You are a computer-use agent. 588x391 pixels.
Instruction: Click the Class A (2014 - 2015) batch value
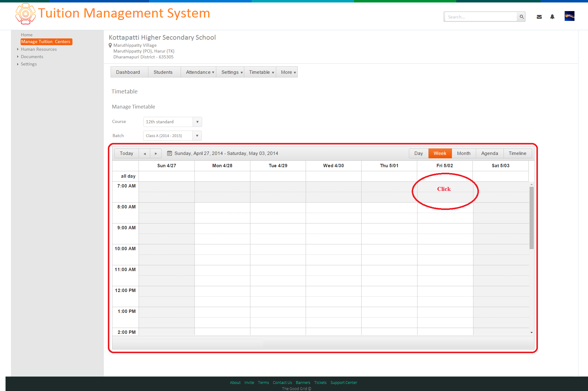[x=164, y=136]
